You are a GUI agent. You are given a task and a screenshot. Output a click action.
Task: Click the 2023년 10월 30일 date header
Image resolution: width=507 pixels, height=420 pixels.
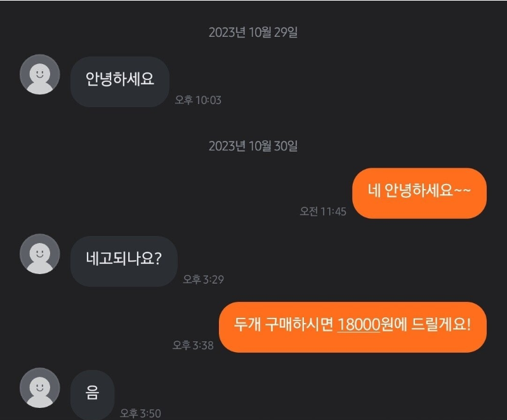253,146
